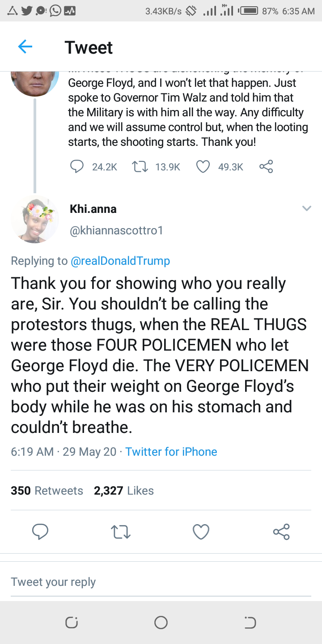
Task: View the 2,327 Likes list
Action: coord(124,491)
